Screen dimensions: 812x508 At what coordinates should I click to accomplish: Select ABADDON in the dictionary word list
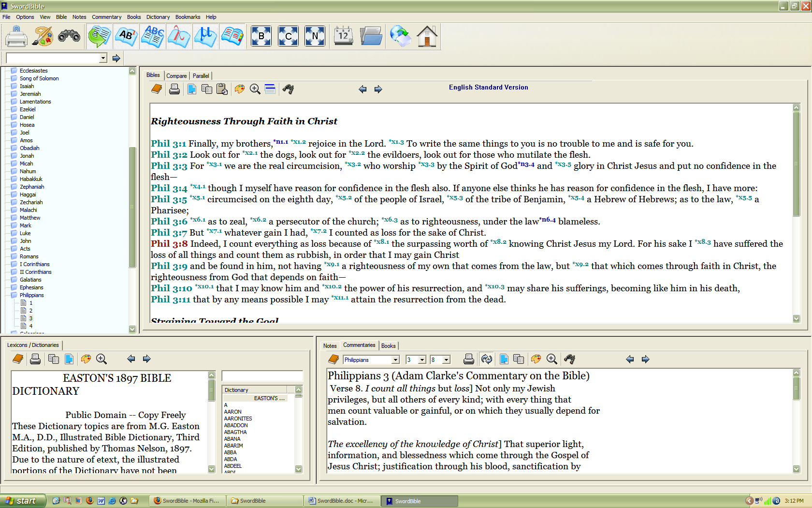click(x=236, y=425)
